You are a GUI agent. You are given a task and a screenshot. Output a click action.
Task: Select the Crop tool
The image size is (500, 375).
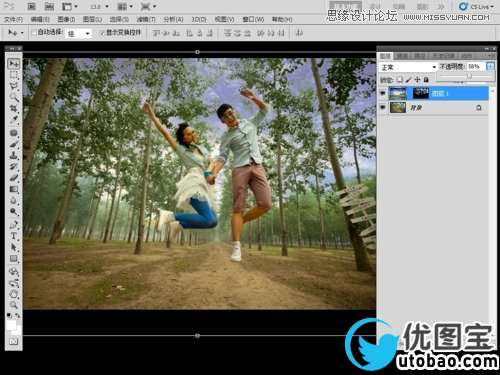click(x=14, y=109)
